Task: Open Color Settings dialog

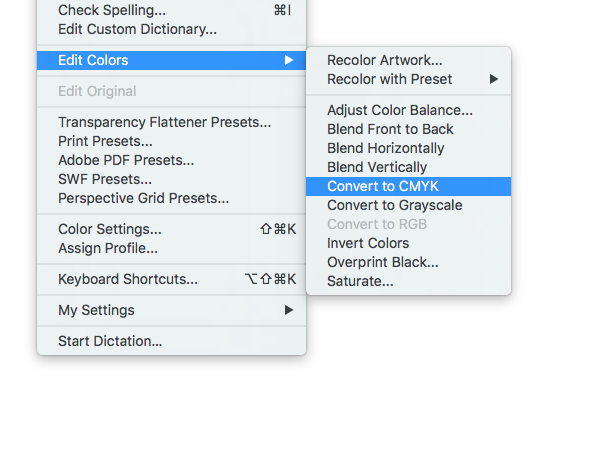Action: pyautogui.click(x=172, y=229)
